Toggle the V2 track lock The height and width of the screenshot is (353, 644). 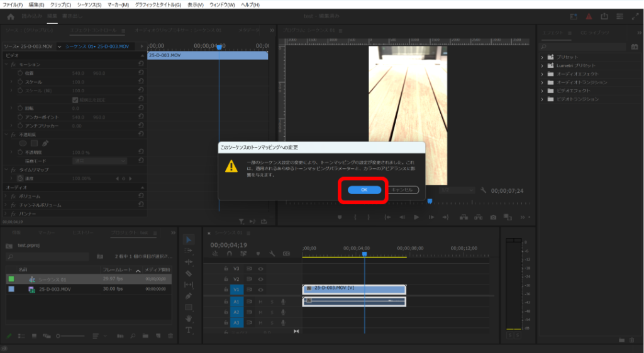226,279
